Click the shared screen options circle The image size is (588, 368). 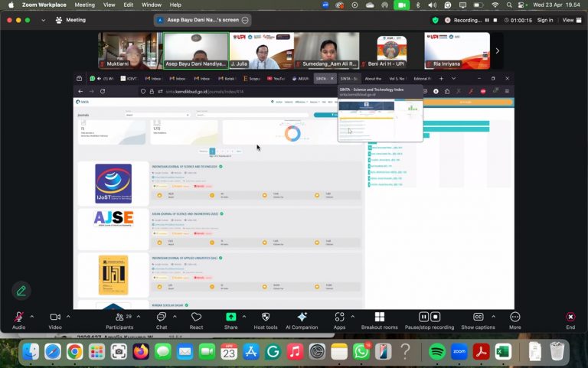[245, 20]
